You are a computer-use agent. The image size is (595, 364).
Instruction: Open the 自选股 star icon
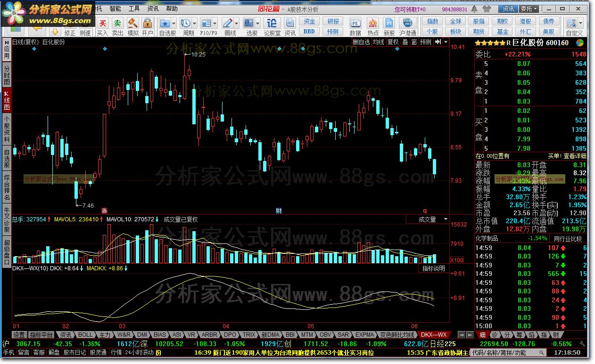(x=165, y=23)
